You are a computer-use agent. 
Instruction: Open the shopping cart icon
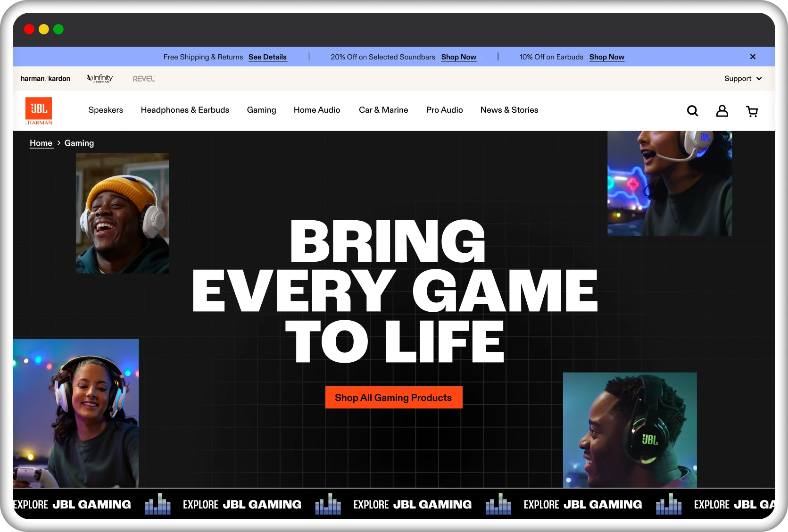click(752, 111)
